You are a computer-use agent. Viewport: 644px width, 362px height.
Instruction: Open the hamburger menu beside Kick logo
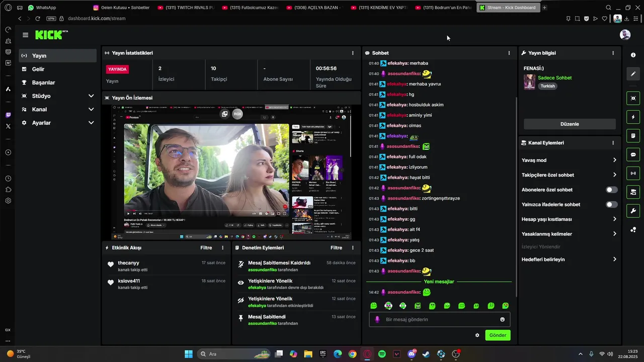coord(25,35)
